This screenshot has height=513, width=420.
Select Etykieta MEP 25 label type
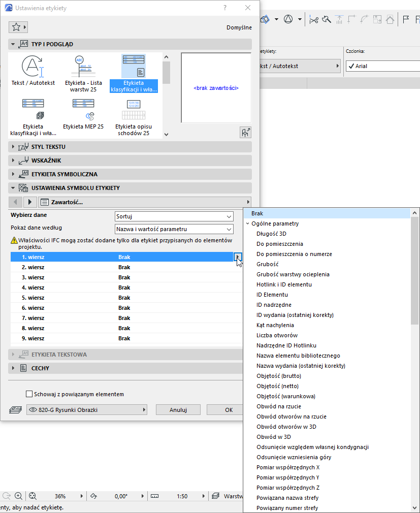[83, 114]
